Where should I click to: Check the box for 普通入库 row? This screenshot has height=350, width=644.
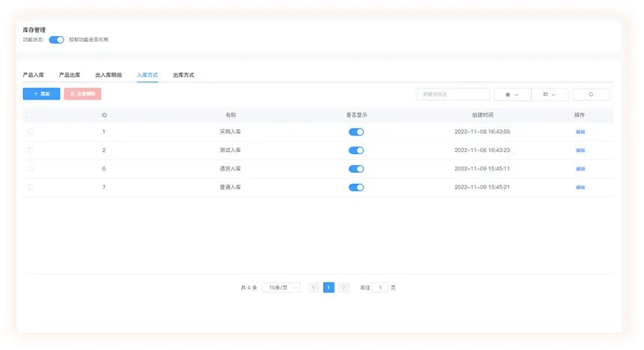[x=31, y=187]
